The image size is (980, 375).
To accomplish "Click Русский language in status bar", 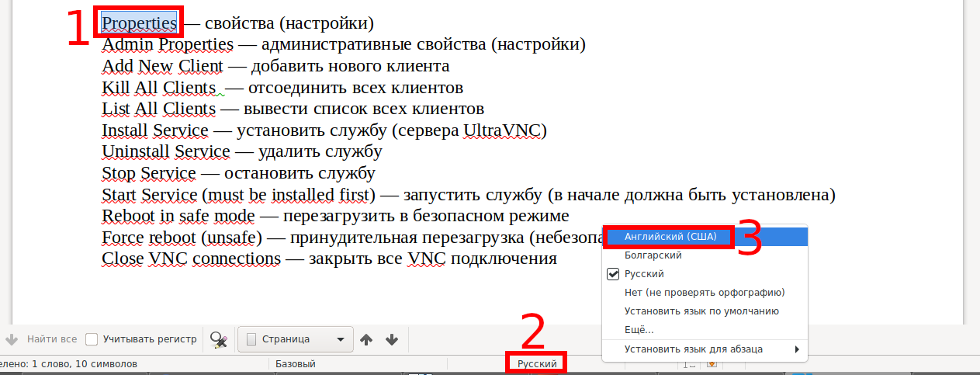I will 537,363.
